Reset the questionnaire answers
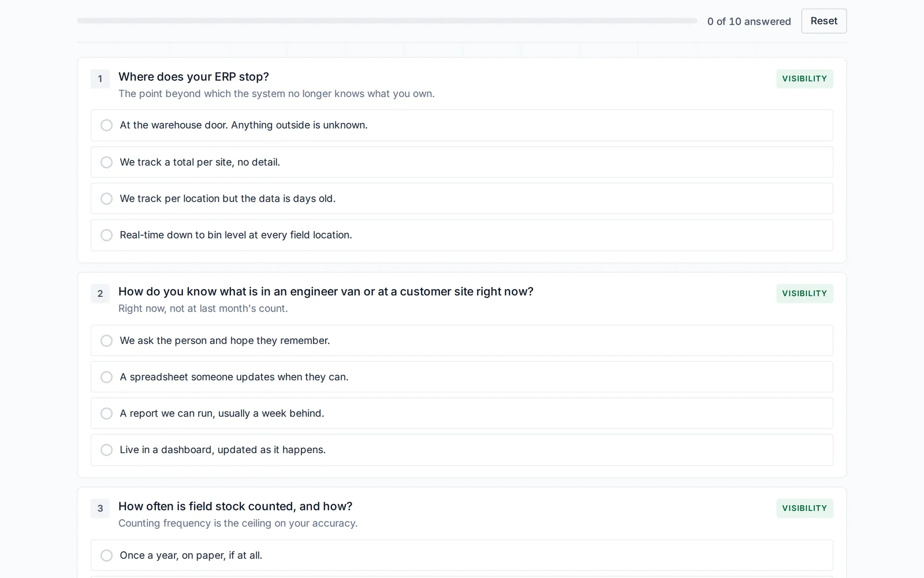The height and width of the screenshot is (578, 924). click(x=824, y=21)
